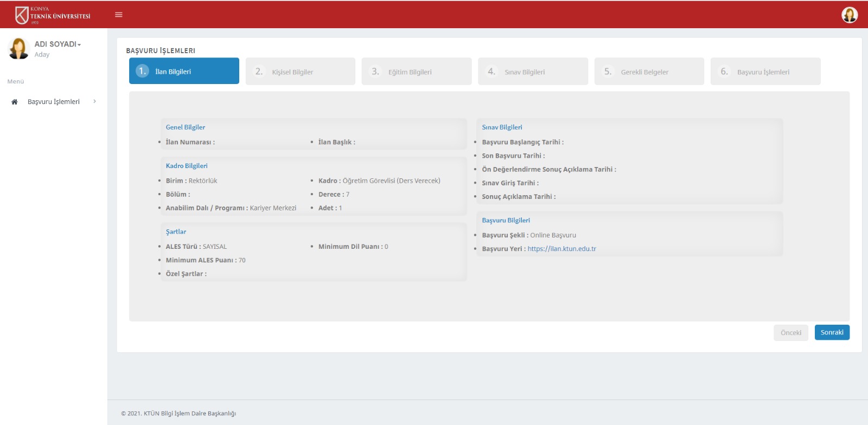Open the user avatar in top-right corner
868x425 pixels.
click(x=849, y=15)
